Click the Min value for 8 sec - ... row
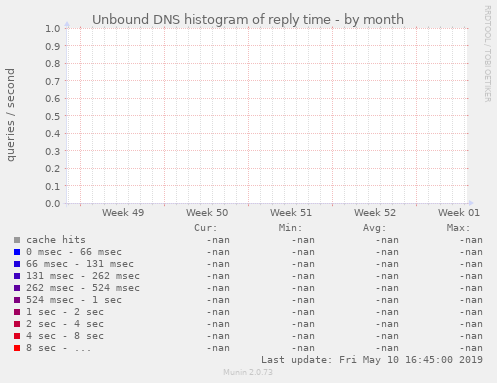The width and height of the screenshot is (497, 383). tap(303, 348)
